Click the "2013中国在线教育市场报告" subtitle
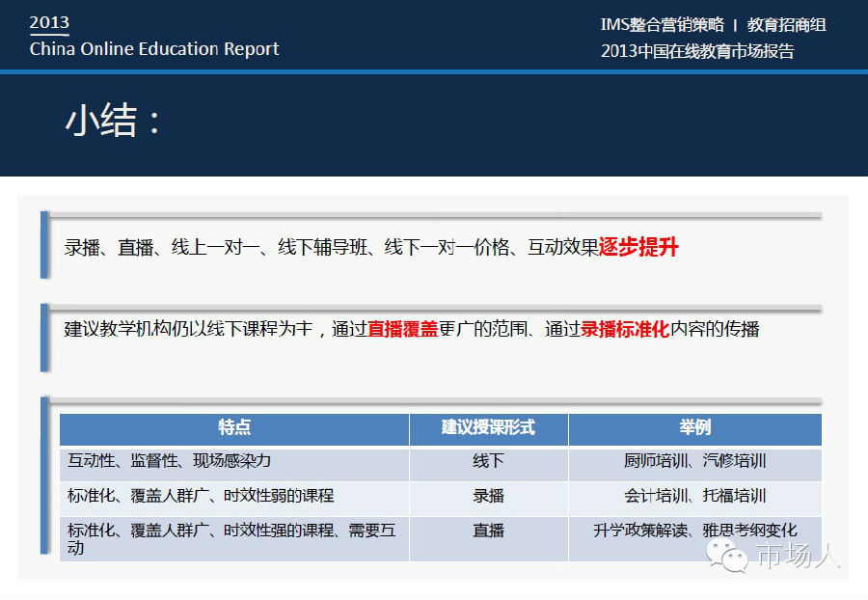Viewport: 868px width, 600px height. (x=697, y=51)
